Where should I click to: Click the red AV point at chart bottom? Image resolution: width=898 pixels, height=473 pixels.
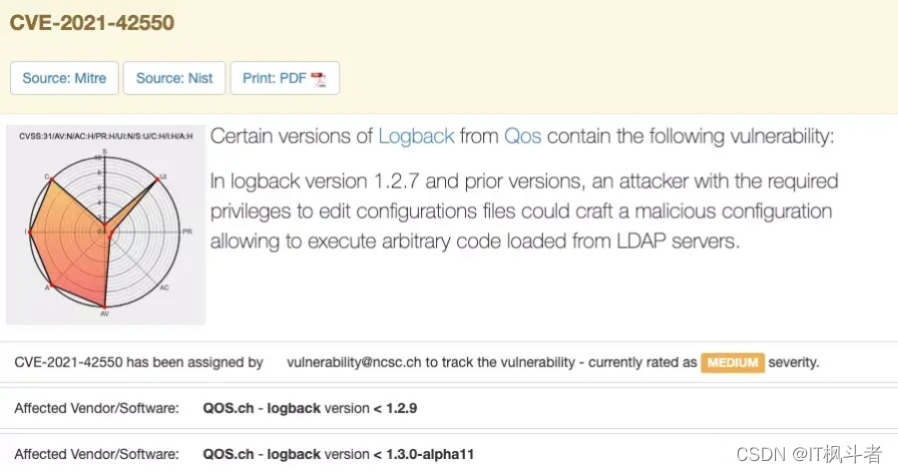(104, 307)
